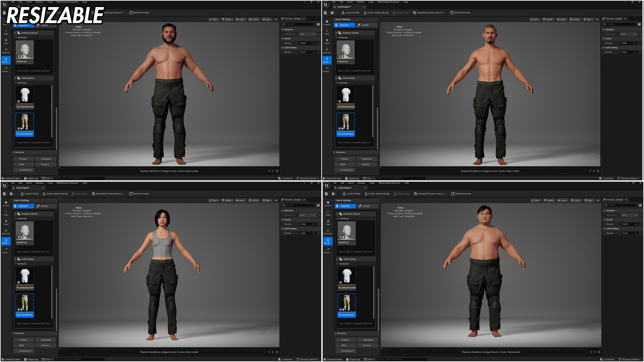Click Create Full Rig in the blond man window
The width and height of the screenshot is (644, 362).
coord(351,13)
